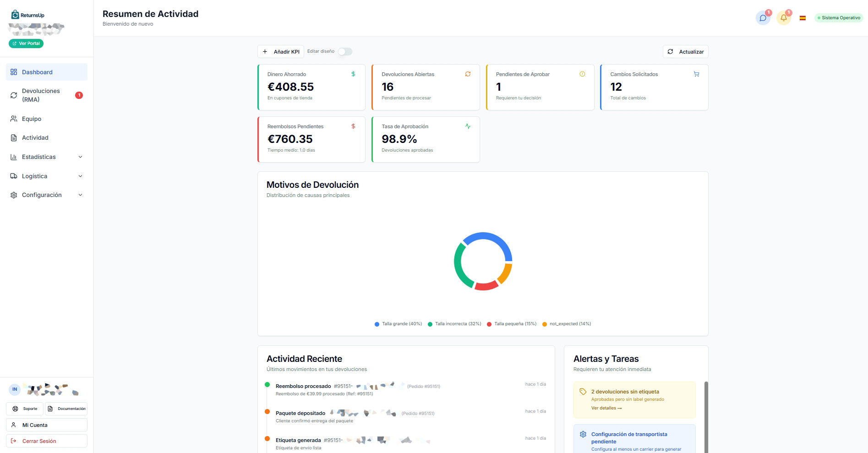Click the warning icon on Pendientes de Aprobar card
This screenshot has height=453, width=868.
click(582, 74)
